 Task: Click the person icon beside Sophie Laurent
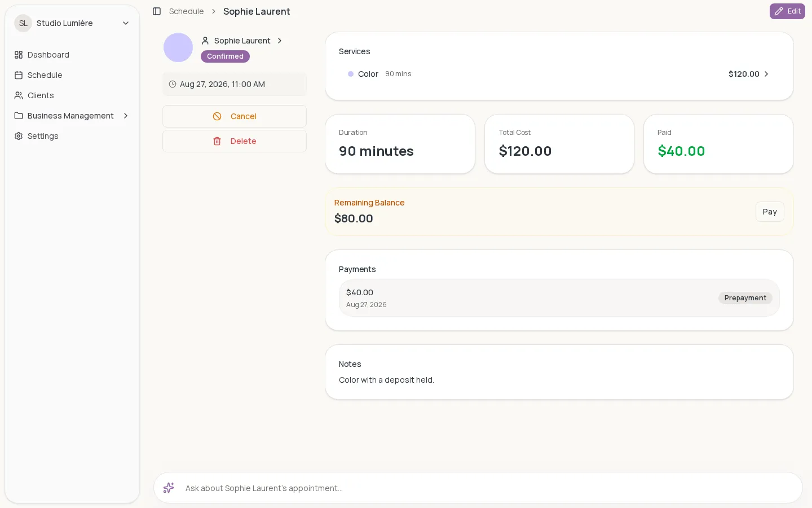[x=205, y=41]
